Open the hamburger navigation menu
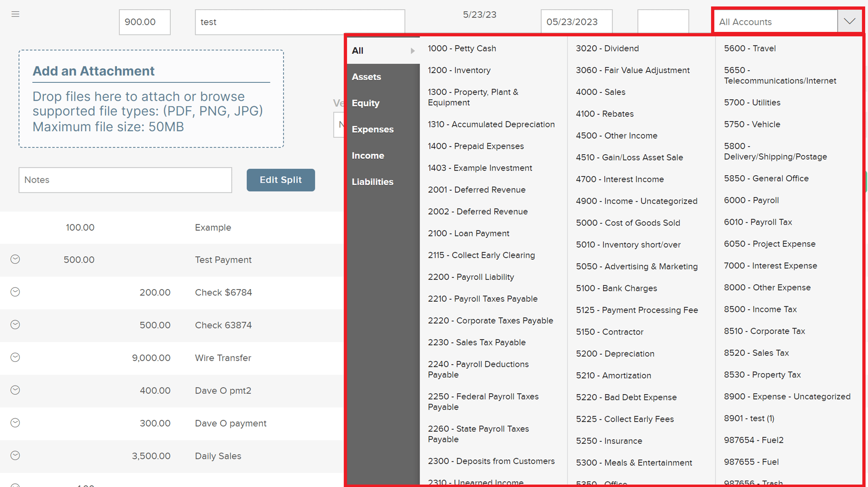This screenshot has width=868, height=487. [15, 14]
